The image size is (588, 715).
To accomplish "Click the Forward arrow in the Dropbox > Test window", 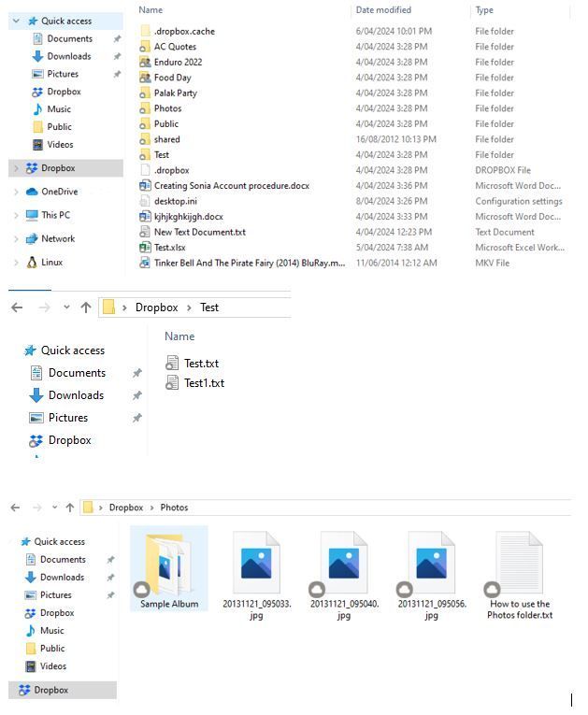I will [x=44, y=307].
